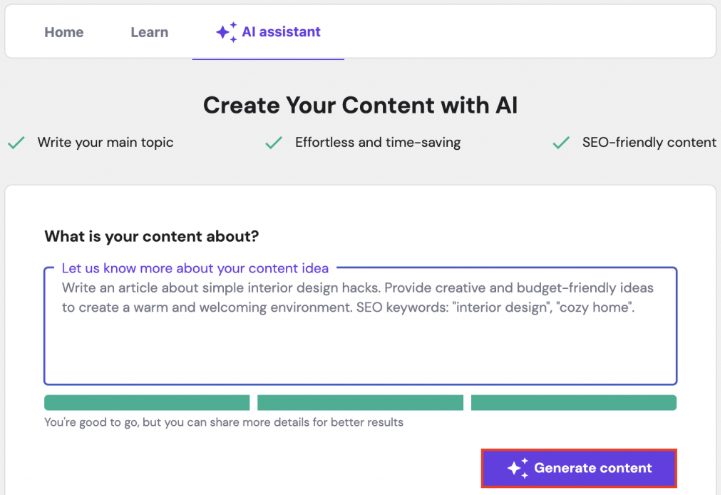Viewport: 721px width, 495px height.
Task: Click the sparkle icon beside AI assistant
Action: click(227, 32)
